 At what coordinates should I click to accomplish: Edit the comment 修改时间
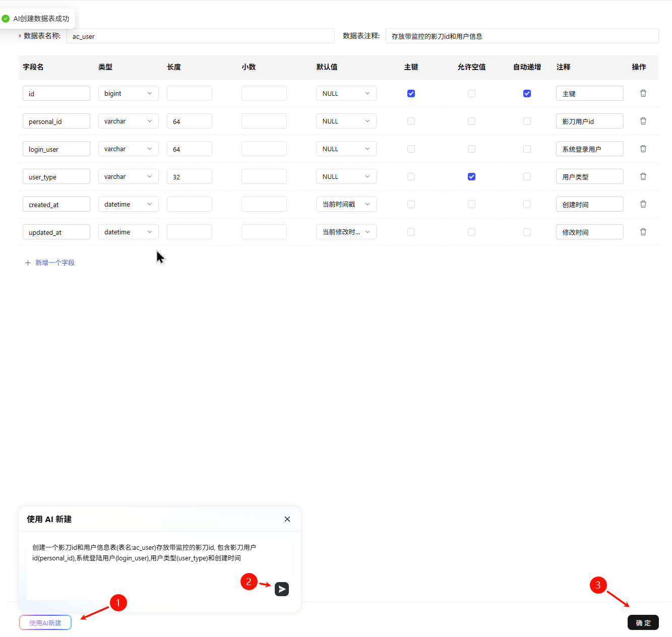[x=590, y=232]
